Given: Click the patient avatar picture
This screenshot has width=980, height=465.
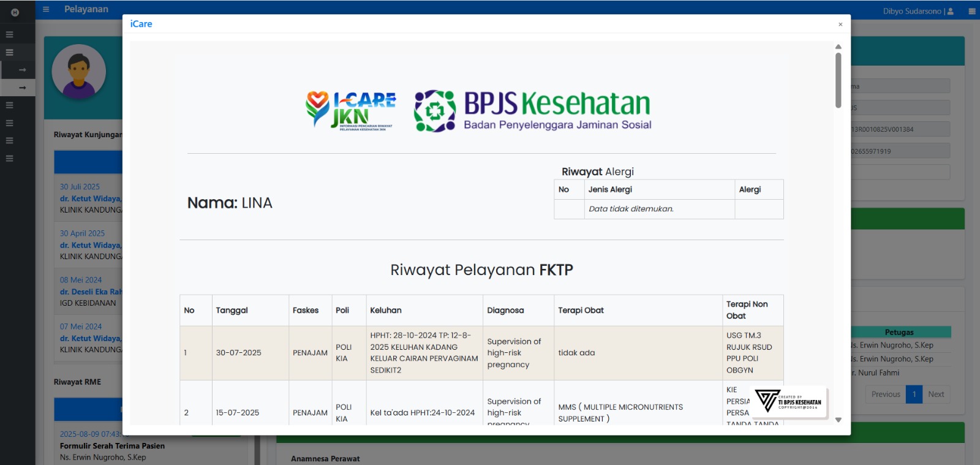Looking at the screenshot, I should point(78,72).
